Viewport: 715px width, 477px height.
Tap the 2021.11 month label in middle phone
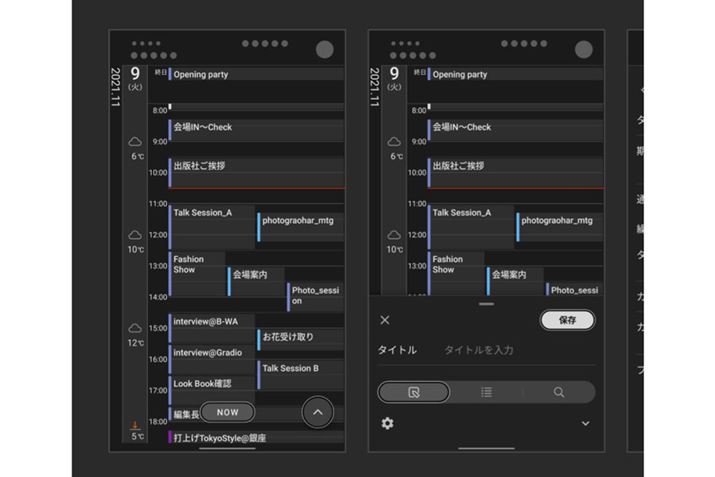click(x=374, y=87)
